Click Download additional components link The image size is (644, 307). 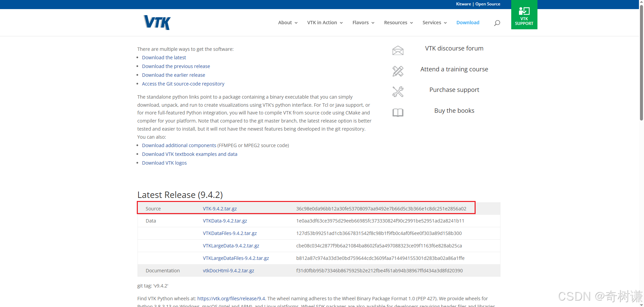tap(179, 145)
